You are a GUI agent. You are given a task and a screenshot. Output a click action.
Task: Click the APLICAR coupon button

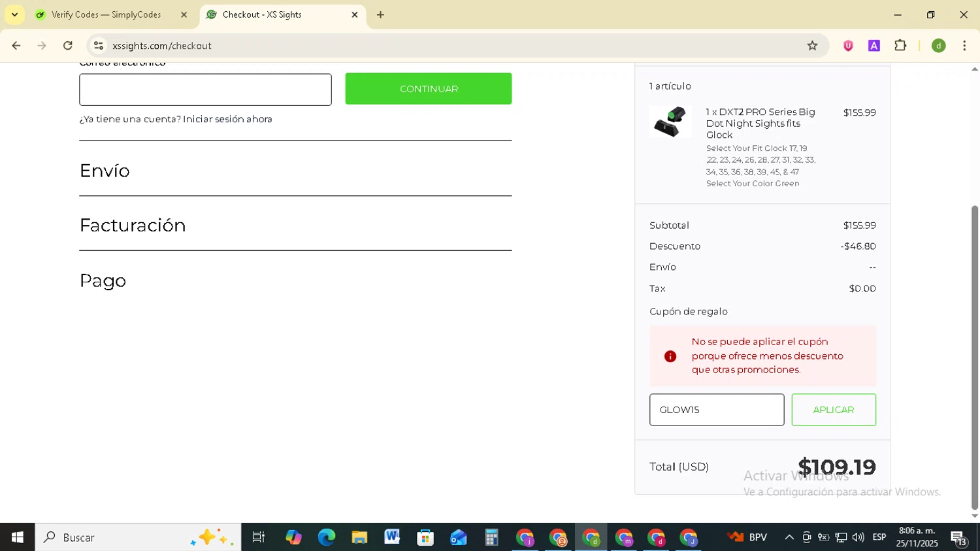pyautogui.click(x=834, y=410)
